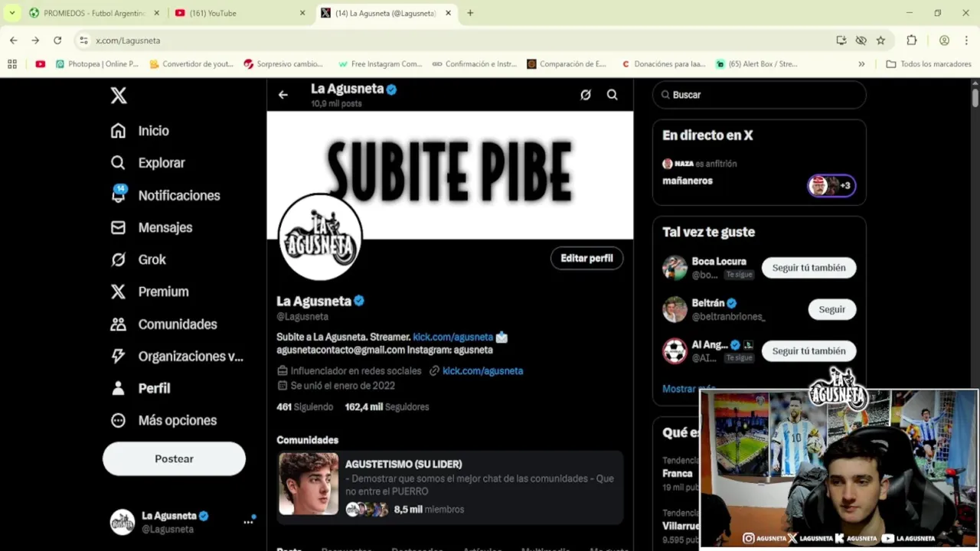Expand hidden bookmarks chevron
Screen dimensions: 980x551
(x=861, y=64)
